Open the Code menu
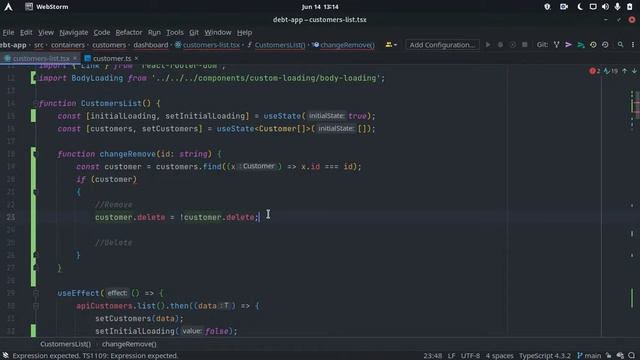 (102, 32)
